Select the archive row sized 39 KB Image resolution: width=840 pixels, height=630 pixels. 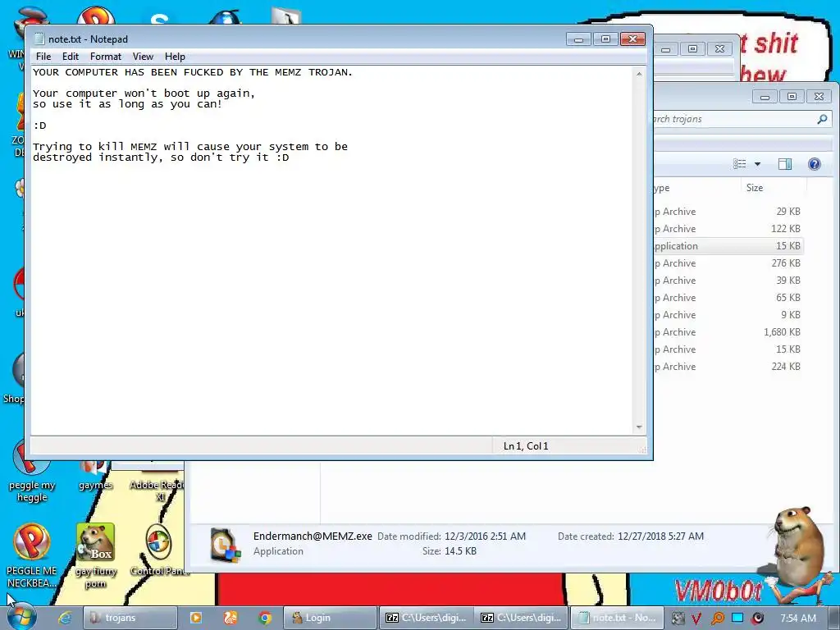pyautogui.click(x=728, y=281)
